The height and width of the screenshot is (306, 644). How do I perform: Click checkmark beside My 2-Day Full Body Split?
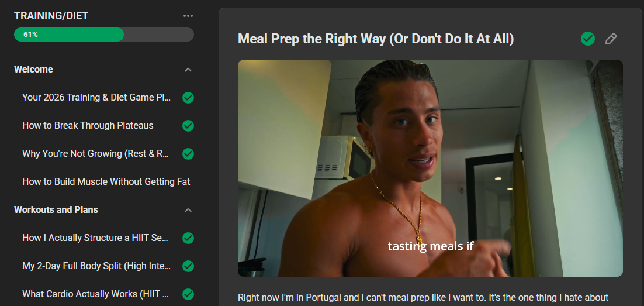(x=188, y=266)
